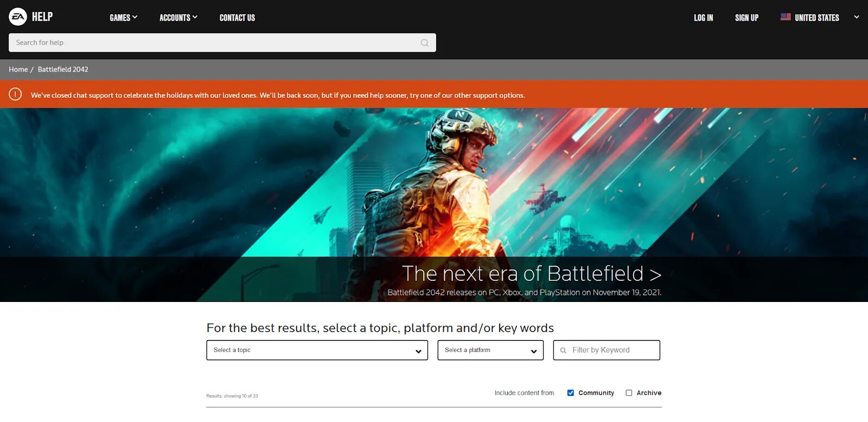Click the magnifier icon in keyword filter

click(x=563, y=350)
